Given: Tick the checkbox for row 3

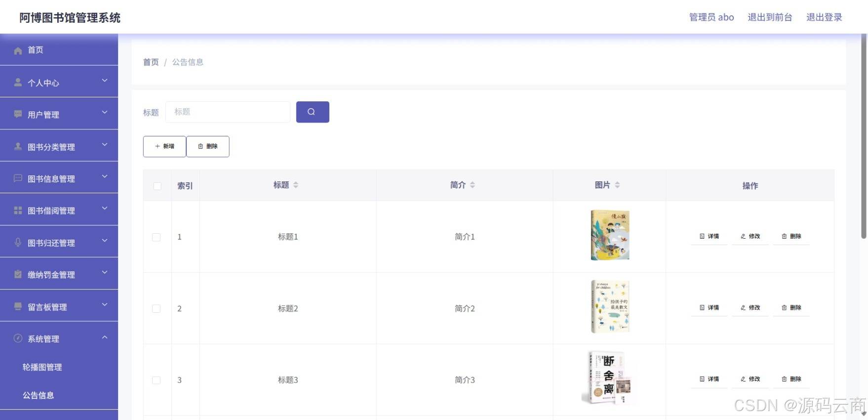Looking at the screenshot, I should click(157, 380).
